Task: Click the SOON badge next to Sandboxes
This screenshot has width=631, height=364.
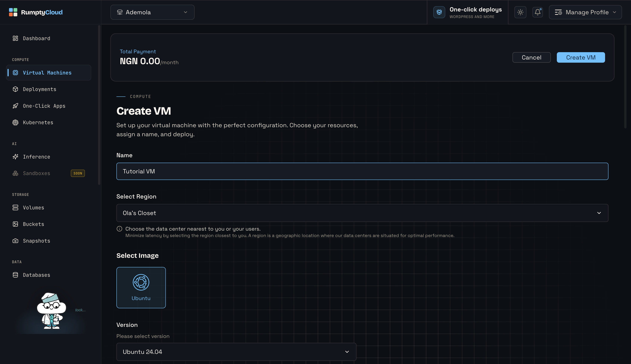Action: tap(78, 173)
